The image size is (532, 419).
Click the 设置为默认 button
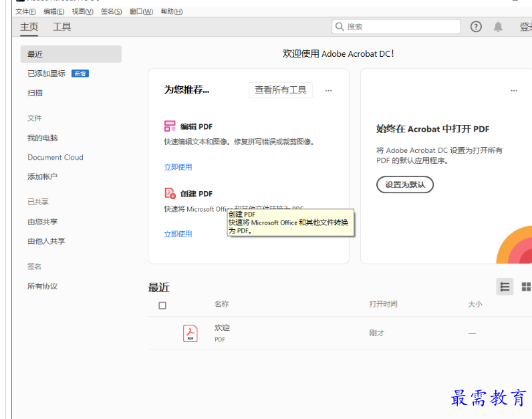[405, 184]
